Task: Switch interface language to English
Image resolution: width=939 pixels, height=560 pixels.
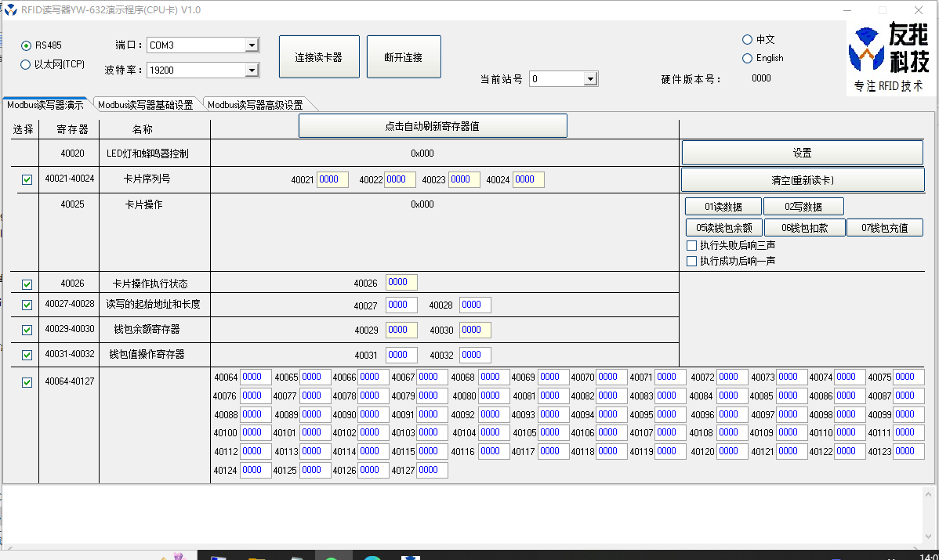Action: [747, 58]
